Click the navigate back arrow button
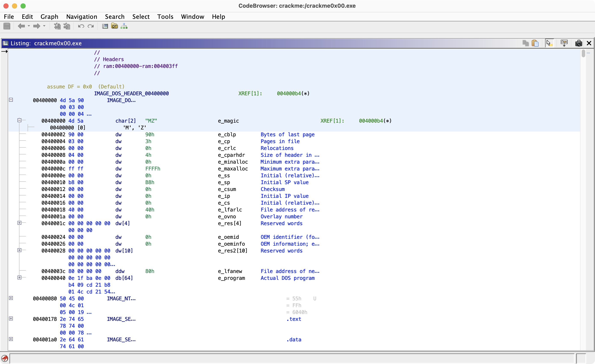The width and height of the screenshot is (595, 364). [21, 26]
